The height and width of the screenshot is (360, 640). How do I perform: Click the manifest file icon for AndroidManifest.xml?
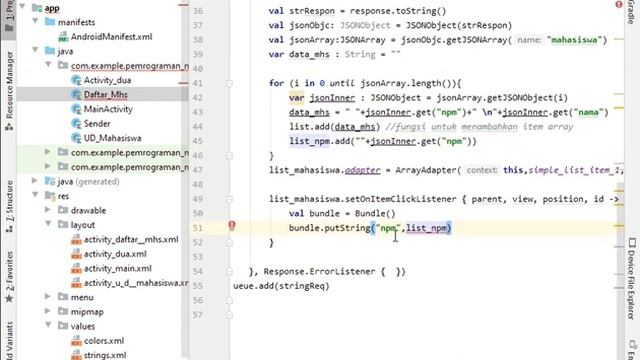63,37
